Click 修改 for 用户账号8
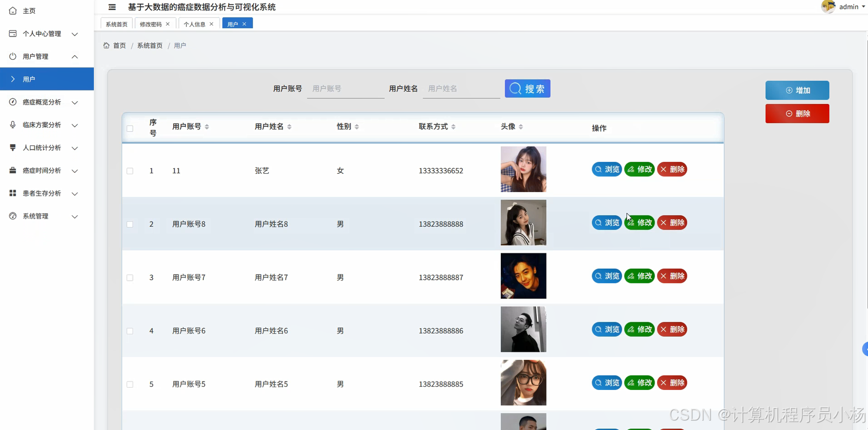This screenshot has width=868, height=430. coord(640,223)
